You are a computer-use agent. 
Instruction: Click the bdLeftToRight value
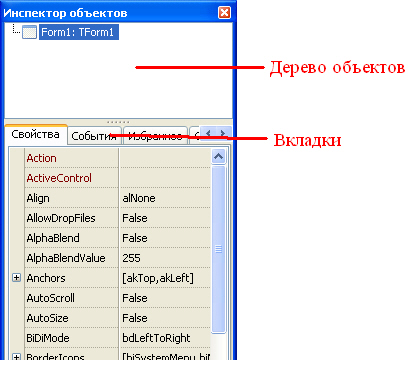tap(156, 338)
